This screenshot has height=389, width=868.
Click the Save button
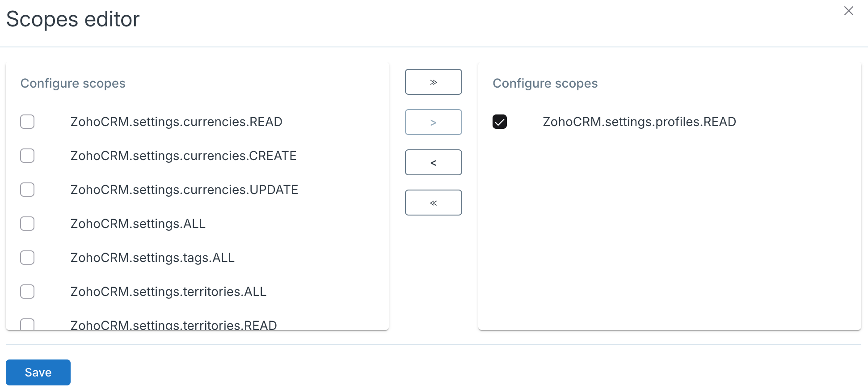38,372
